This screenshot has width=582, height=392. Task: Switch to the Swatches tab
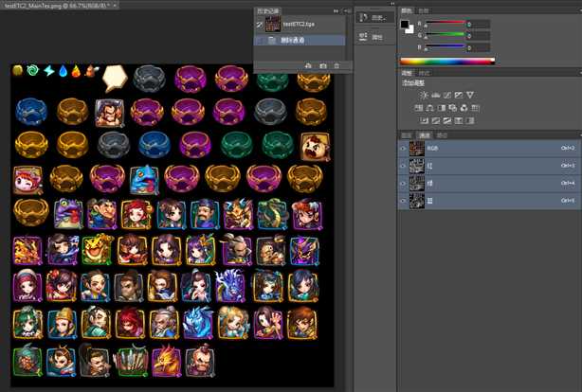[424, 11]
